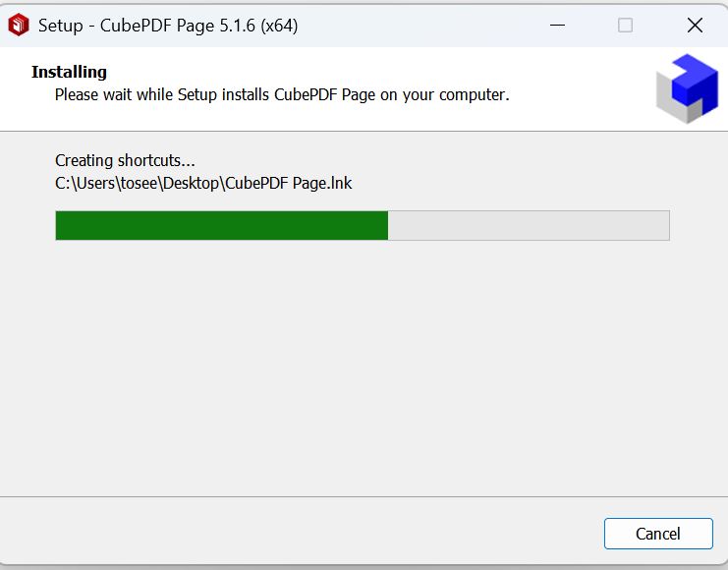
Task: Click the red CubePDF setup icon in title bar
Action: click(19, 26)
